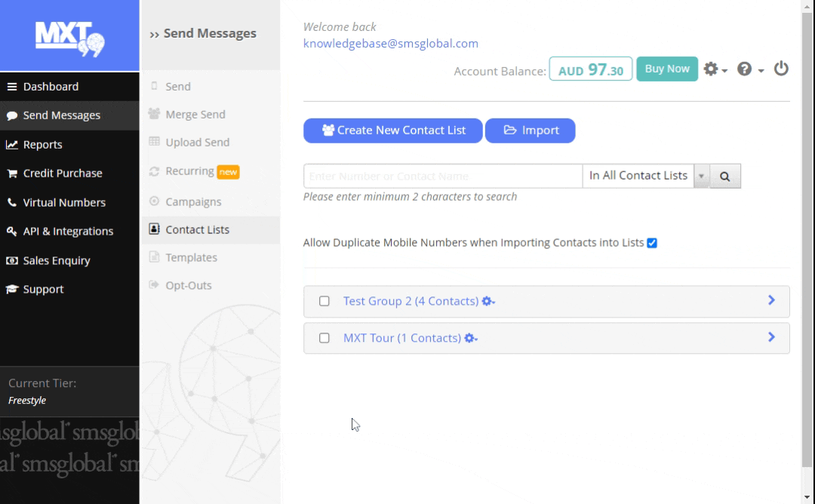Focus the number or contact name field
This screenshot has height=504, width=815.
click(442, 176)
